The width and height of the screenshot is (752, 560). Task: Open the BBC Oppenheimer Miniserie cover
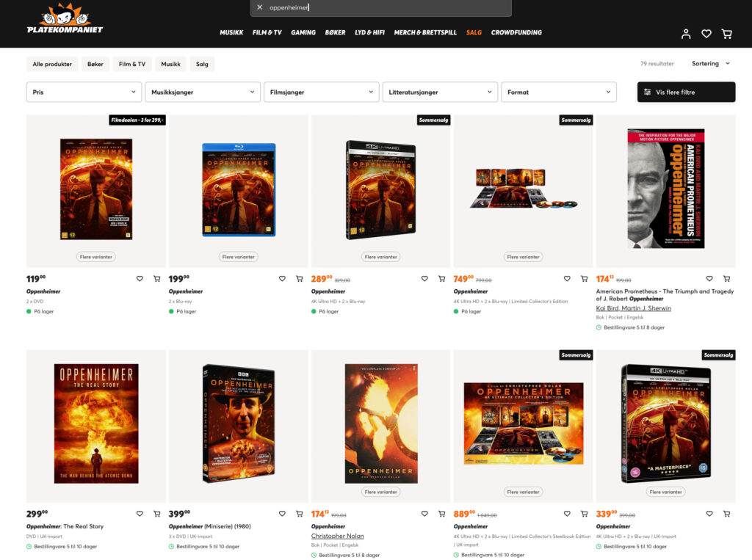point(239,423)
